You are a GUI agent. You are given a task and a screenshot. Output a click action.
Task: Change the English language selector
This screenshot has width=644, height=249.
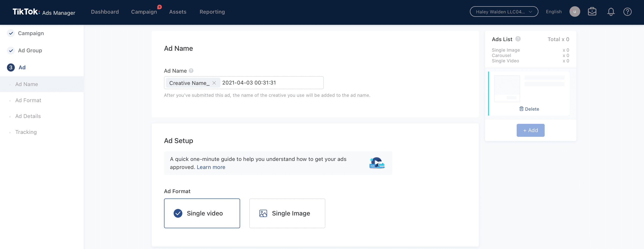[554, 12]
